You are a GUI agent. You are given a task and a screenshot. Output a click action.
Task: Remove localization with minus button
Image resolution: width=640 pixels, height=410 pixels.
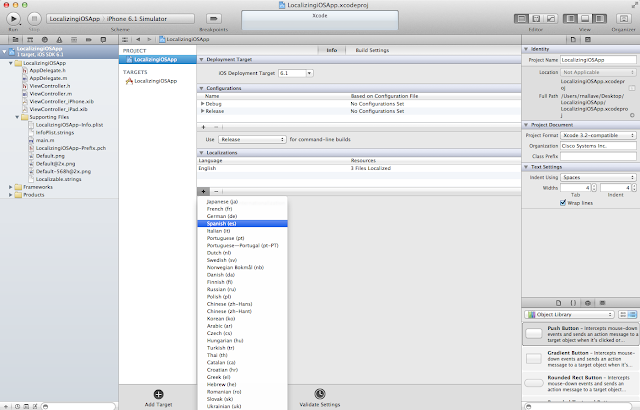216,191
